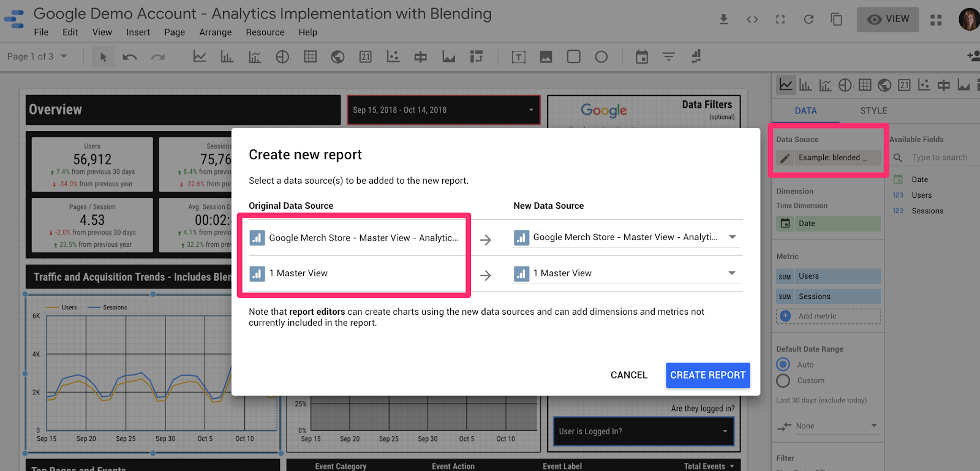Open the Page 1 of 3 dropdown
The height and width of the screenshot is (471, 980).
37,56
